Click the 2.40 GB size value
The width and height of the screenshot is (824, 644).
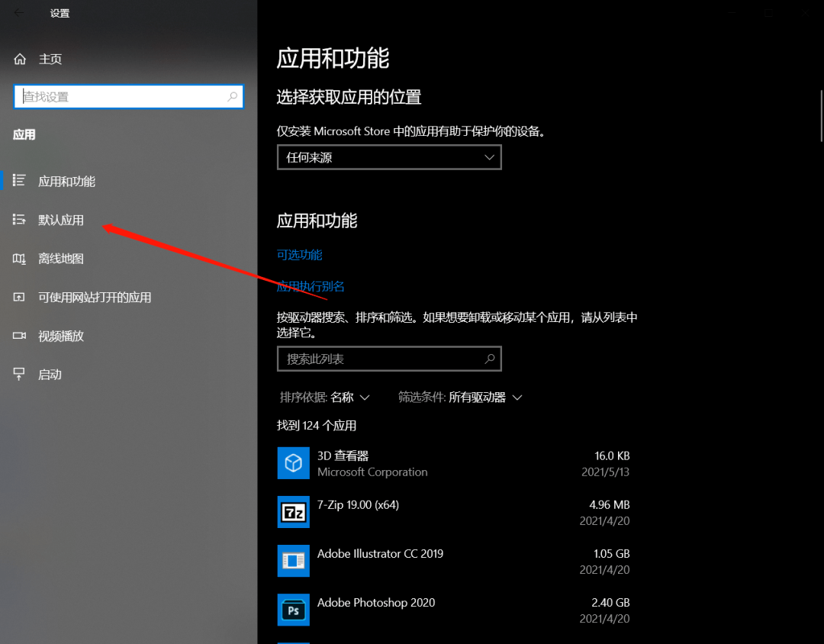pos(610,603)
